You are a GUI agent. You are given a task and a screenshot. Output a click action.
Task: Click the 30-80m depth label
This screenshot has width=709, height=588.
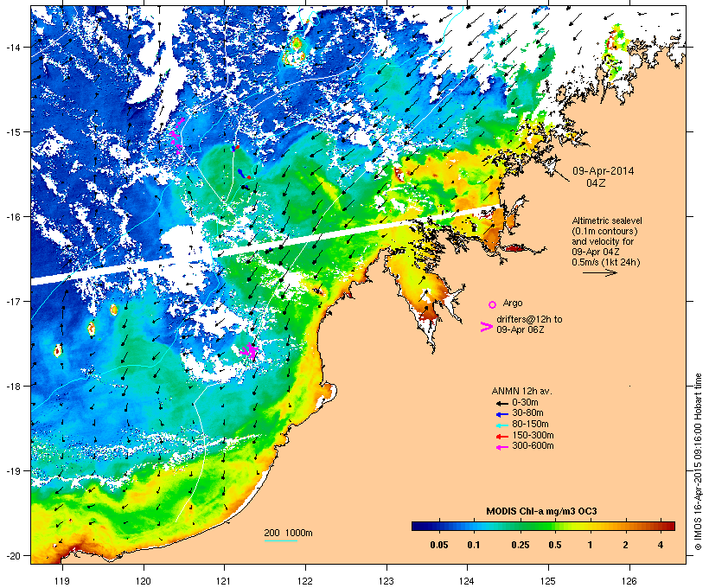[x=527, y=413]
